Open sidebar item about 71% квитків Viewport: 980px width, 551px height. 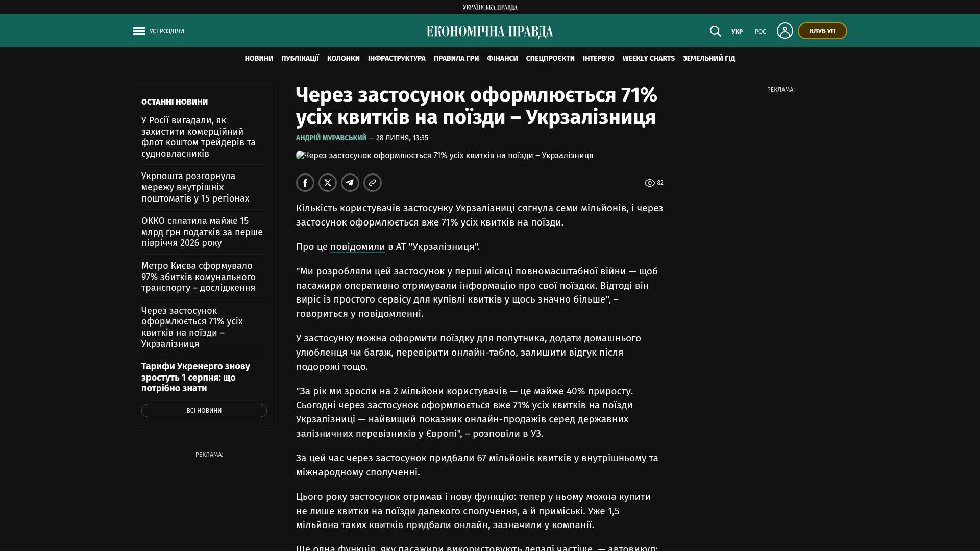pyautogui.click(x=192, y=328)
